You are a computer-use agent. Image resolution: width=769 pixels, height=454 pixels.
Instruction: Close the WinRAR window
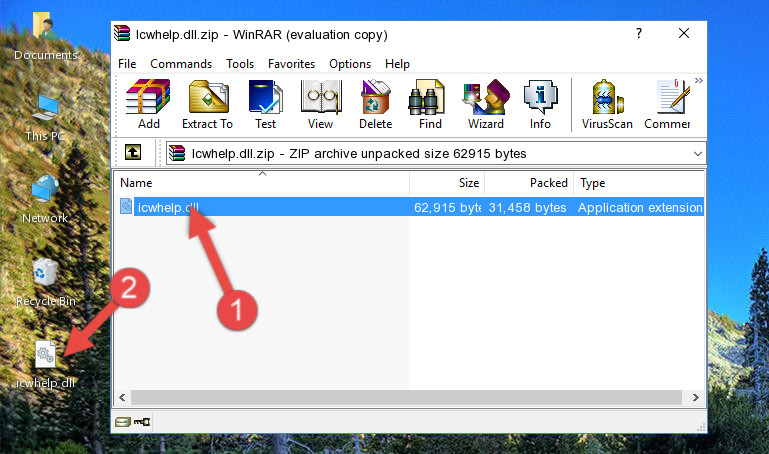tap(684, 33)
